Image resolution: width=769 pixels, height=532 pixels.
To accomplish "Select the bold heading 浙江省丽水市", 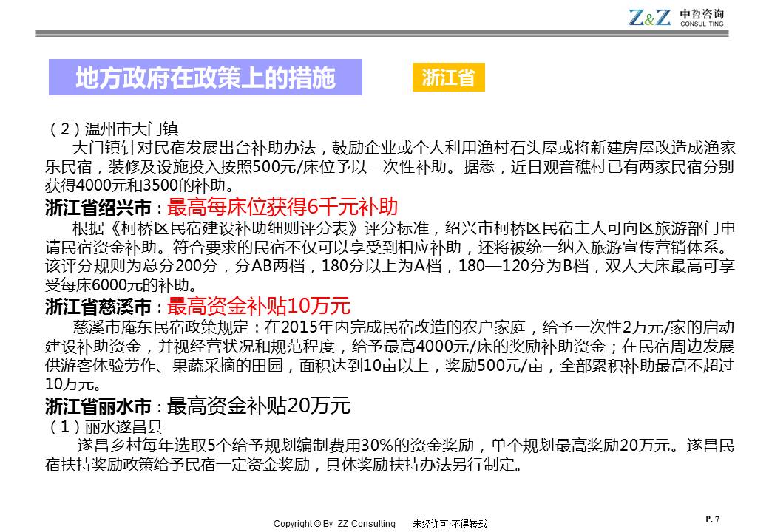I will coord(98,406).
